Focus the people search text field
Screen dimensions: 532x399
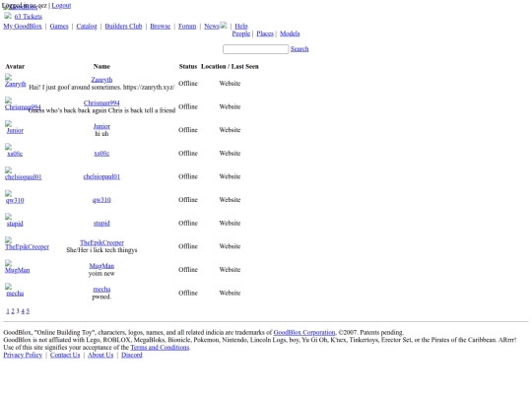pyautogui.click(x=256, y=49)
